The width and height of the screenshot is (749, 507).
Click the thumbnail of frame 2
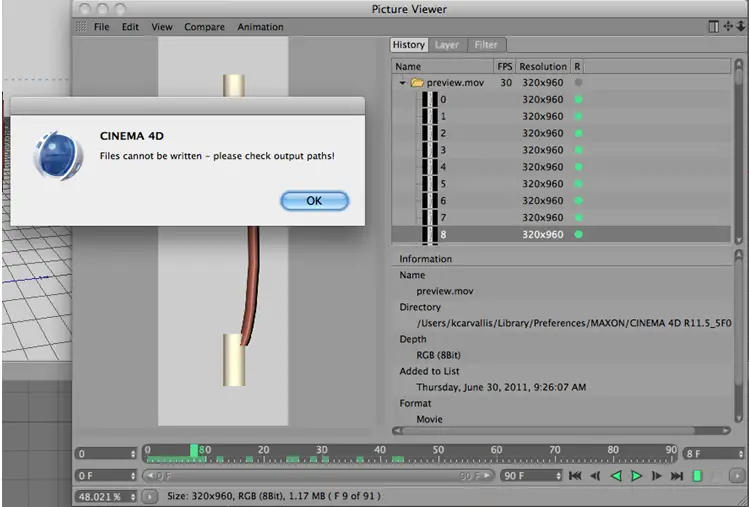click(x=430, y=133)
